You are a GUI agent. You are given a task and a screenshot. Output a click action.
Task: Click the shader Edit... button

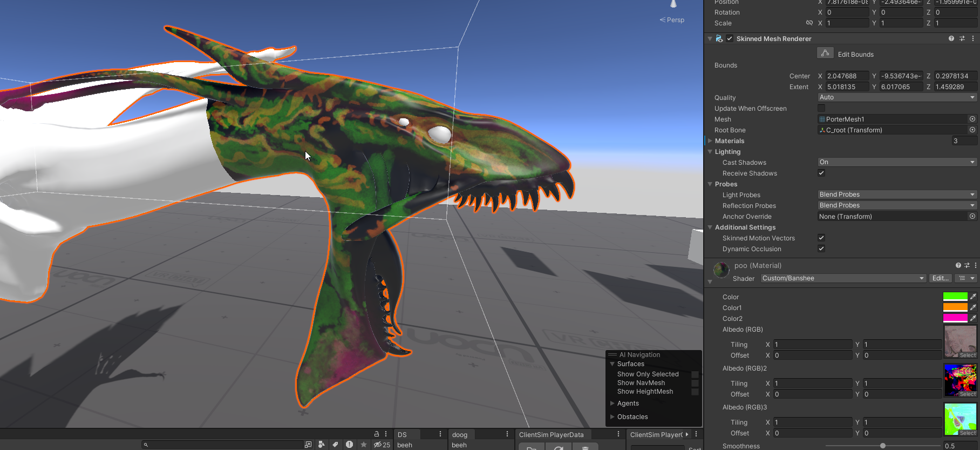tap(940, 278)
